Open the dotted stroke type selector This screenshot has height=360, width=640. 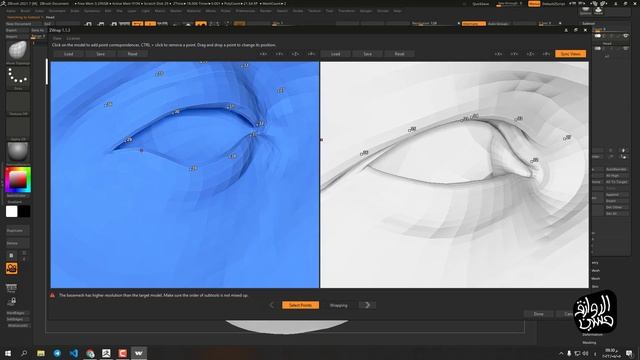18,77
